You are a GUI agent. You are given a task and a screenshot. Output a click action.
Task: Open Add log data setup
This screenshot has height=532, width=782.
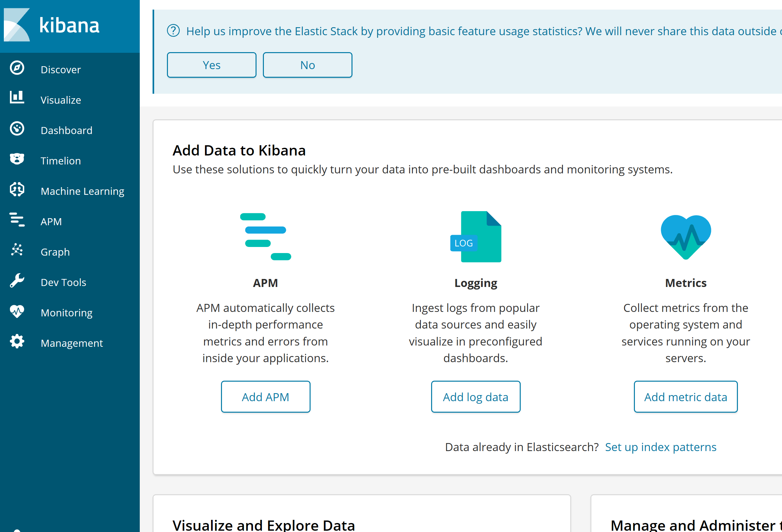tap(475, 396)
